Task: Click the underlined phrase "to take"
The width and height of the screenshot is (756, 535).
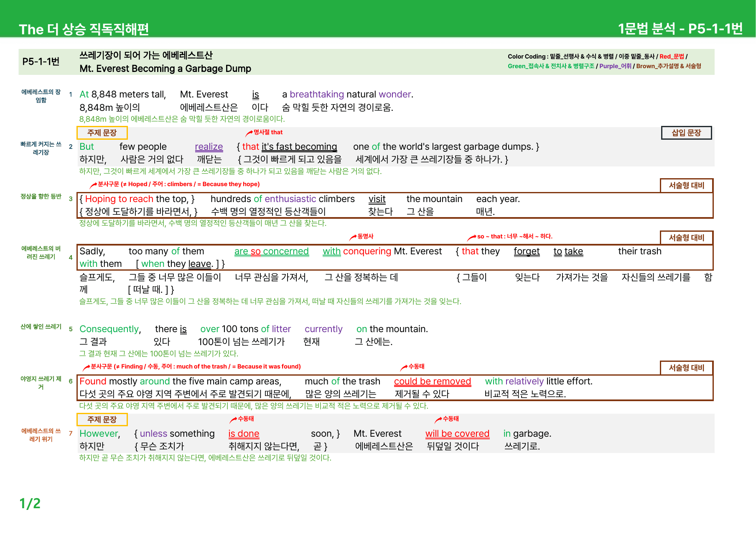Action: 568,251
